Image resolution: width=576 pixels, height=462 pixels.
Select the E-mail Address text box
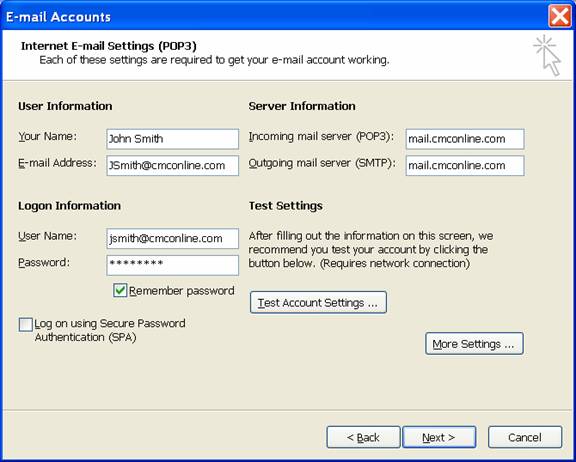point(173,165)
